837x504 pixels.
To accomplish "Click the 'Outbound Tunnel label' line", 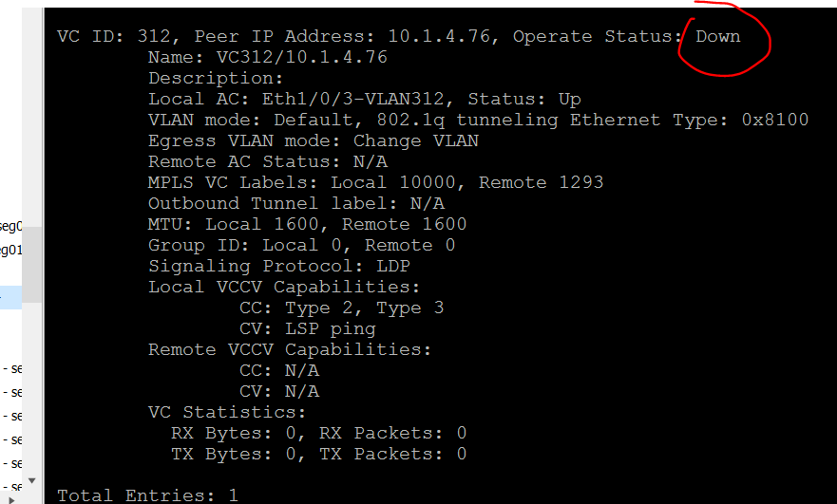I will pyautogui.click(x=296, y=203).
